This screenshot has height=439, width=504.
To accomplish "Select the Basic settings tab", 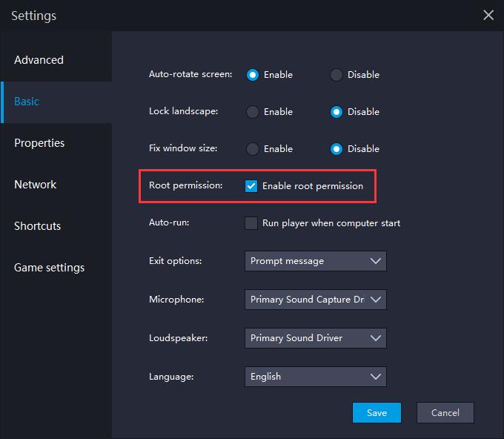I will pos(27,102).
